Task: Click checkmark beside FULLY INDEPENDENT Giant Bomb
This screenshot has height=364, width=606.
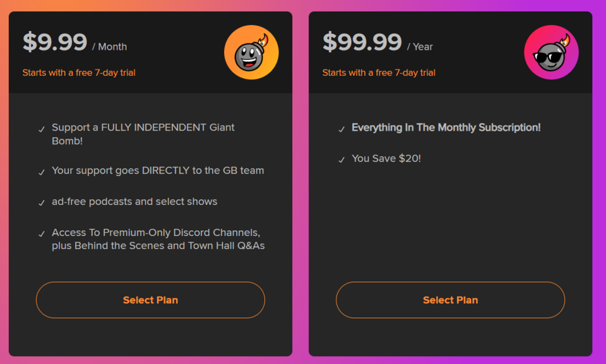Action: pyautogui.click(x=42, y=129)
